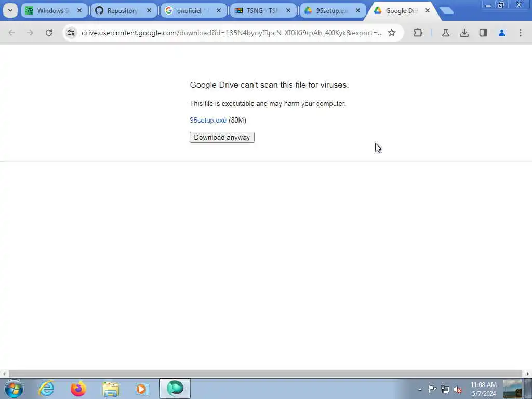Reload the current page

tap(49, 33)
